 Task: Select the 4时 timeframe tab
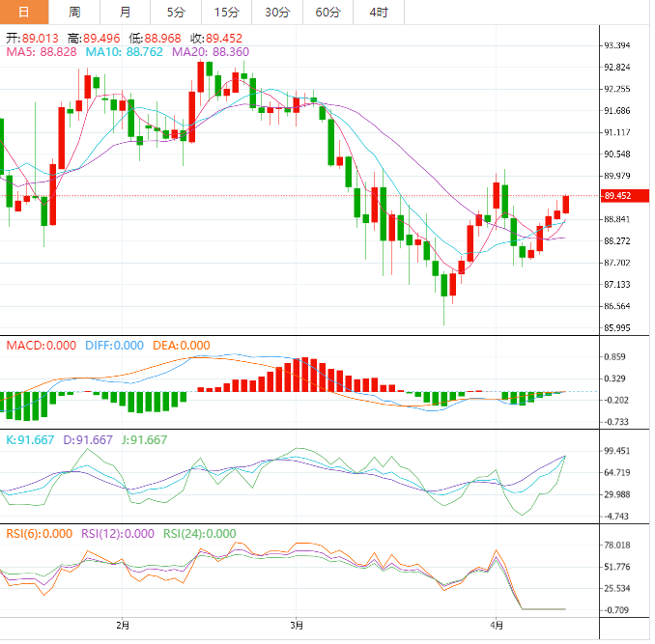379,13
